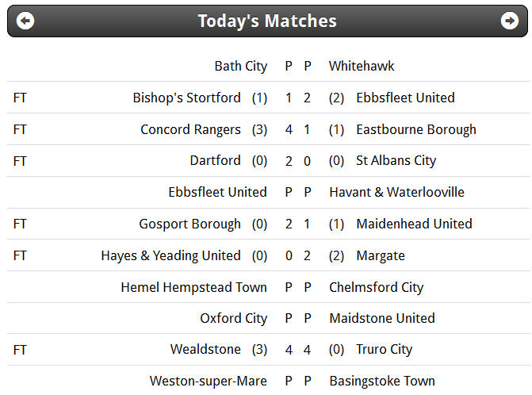
Task: Go to previous day's matches arrow
Action: [x=25, y=21]
